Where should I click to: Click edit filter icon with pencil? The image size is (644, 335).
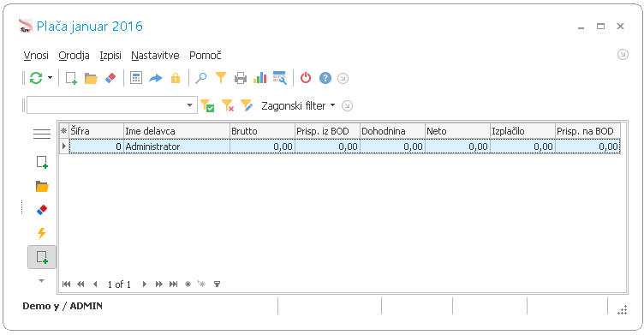click(247, 105)
